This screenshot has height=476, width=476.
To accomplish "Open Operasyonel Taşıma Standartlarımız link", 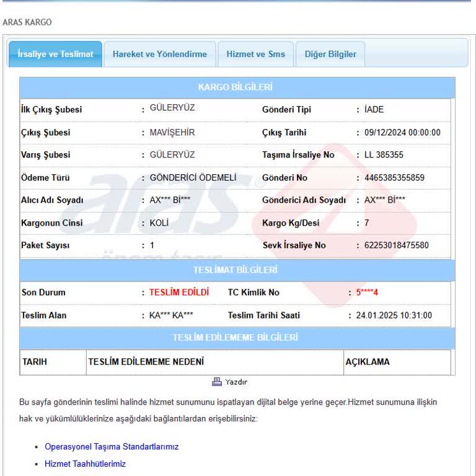I will point(112,446).
